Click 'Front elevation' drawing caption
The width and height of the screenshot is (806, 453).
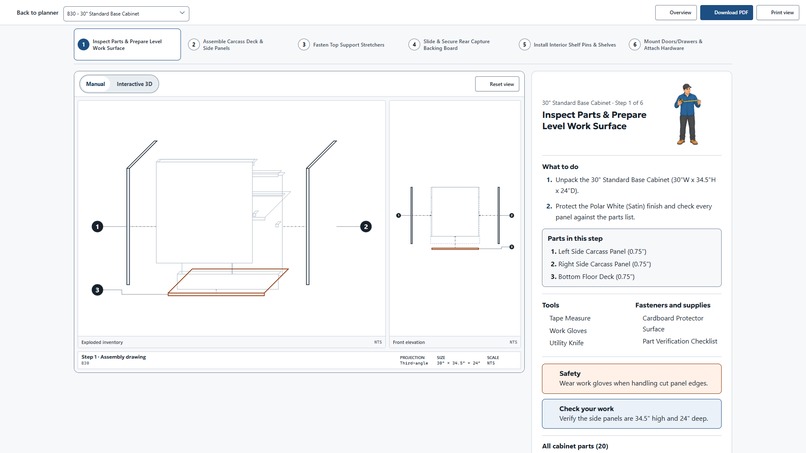(409, 342)
